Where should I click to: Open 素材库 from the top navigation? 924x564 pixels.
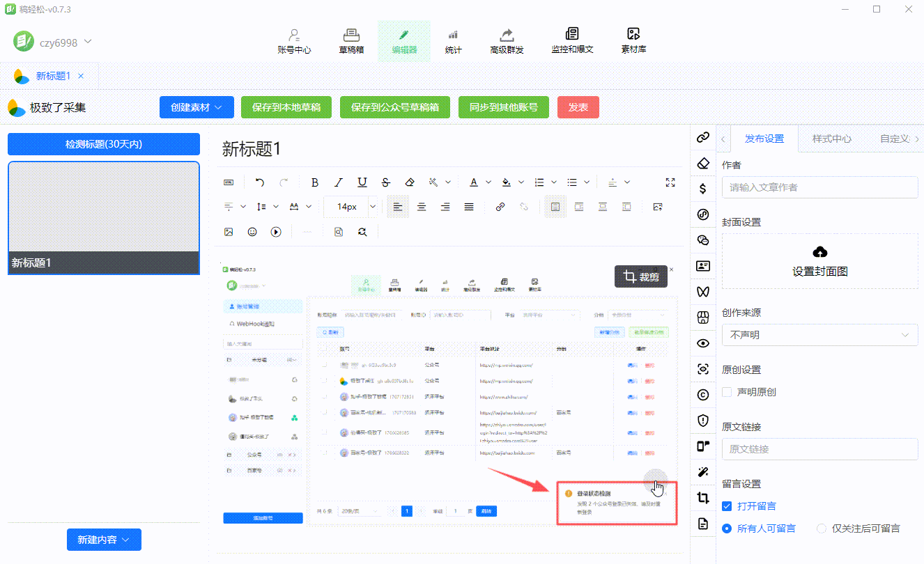point(633,41)
